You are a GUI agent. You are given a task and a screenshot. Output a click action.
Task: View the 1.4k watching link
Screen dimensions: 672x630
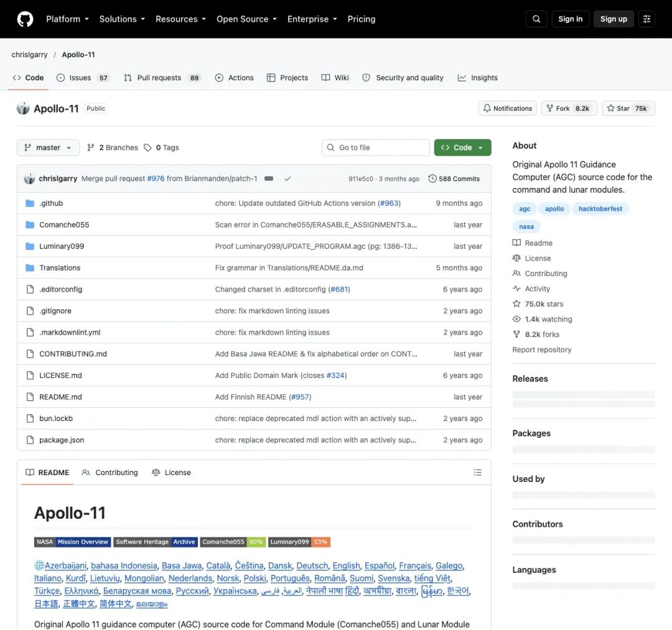point(542,319)
